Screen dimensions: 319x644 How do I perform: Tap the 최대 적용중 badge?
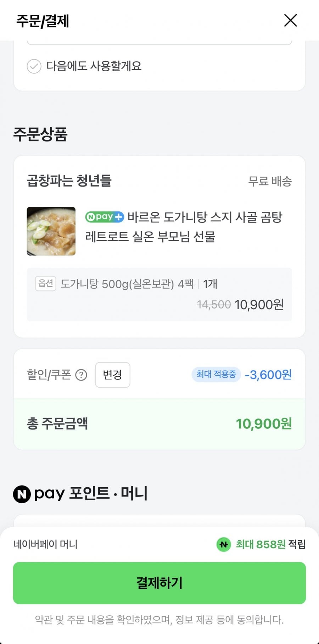click(x=216, y=374)
